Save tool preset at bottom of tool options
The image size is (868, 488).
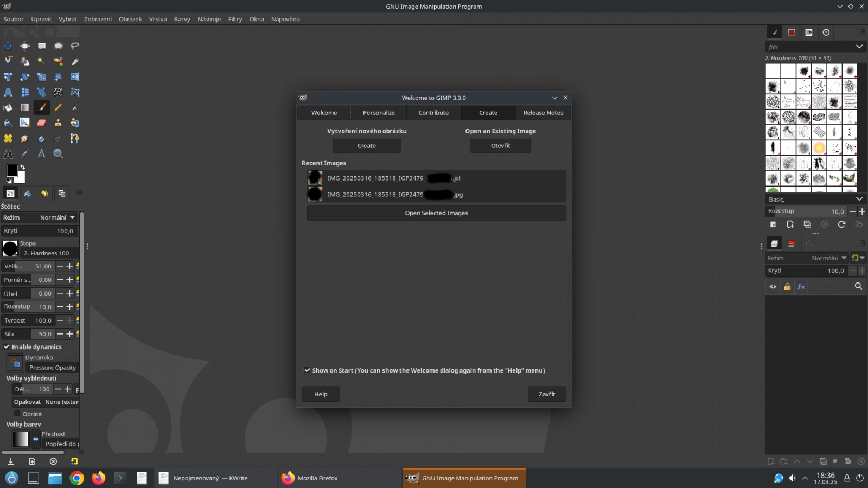[10, 461]
